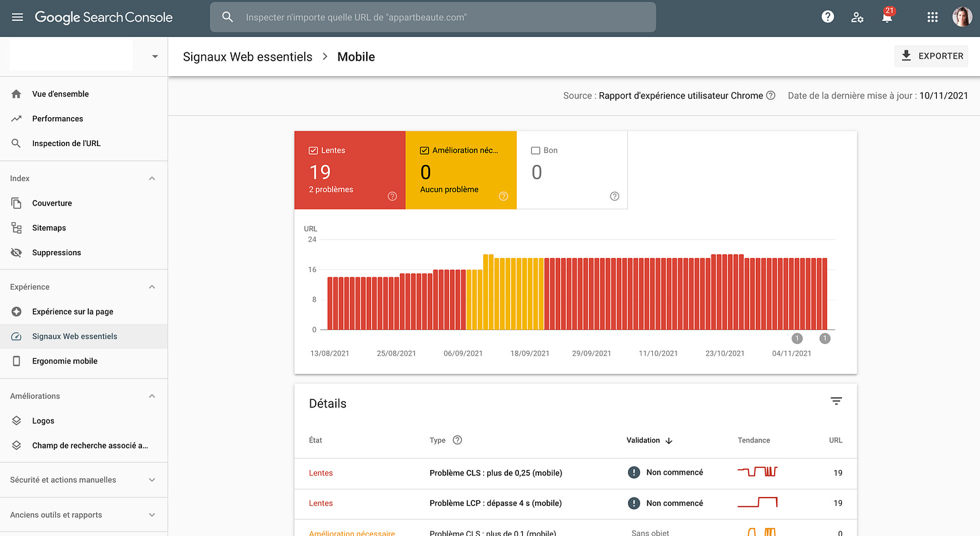Viewport: 980px width, 536px height.
Task: Click help icon in the Amélioration nécessaire card
Action: pos(503,197)
